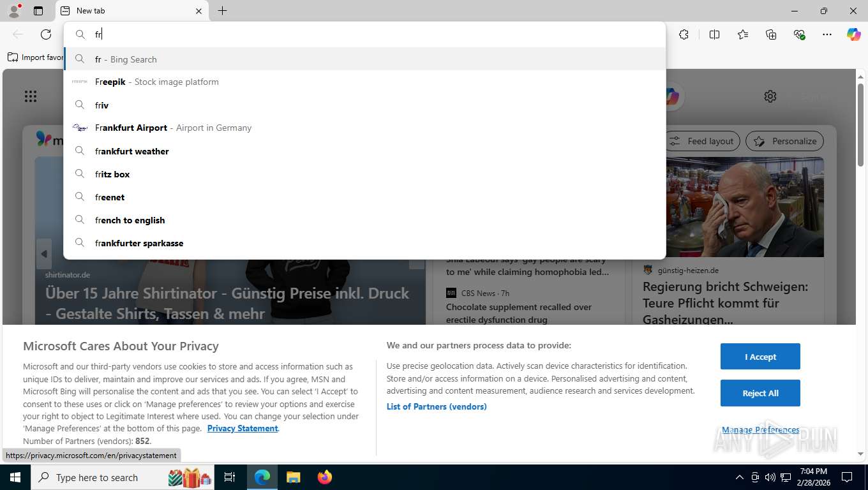Open the Task View icon in taskbar
The height and width of the screenshot is (490, 868).
pyautogui.click(x=230, y=477)
